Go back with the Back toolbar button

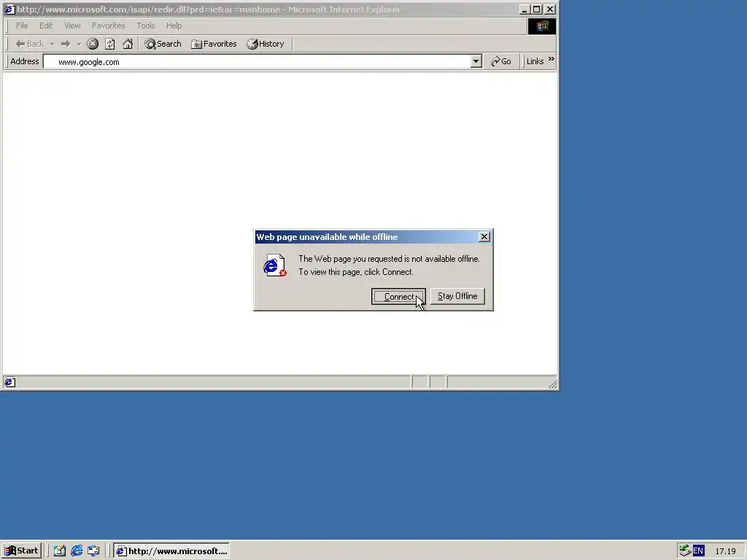pos(29,44)
